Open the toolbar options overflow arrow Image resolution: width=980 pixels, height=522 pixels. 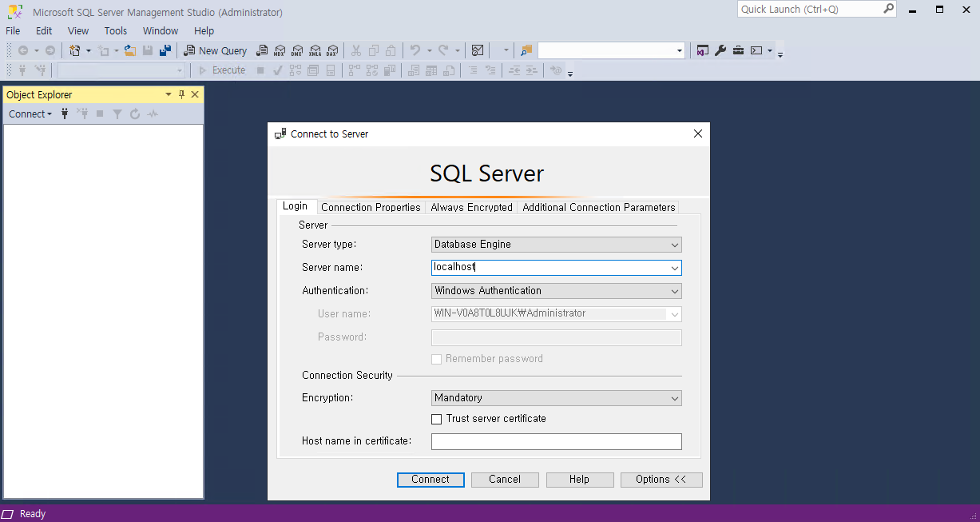point(780,54)
